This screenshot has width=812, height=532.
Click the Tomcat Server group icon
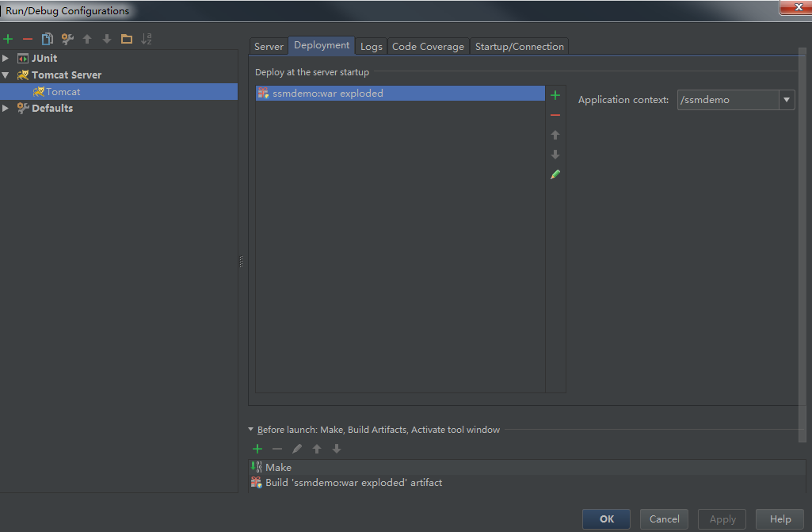click(x=23, y=75)
